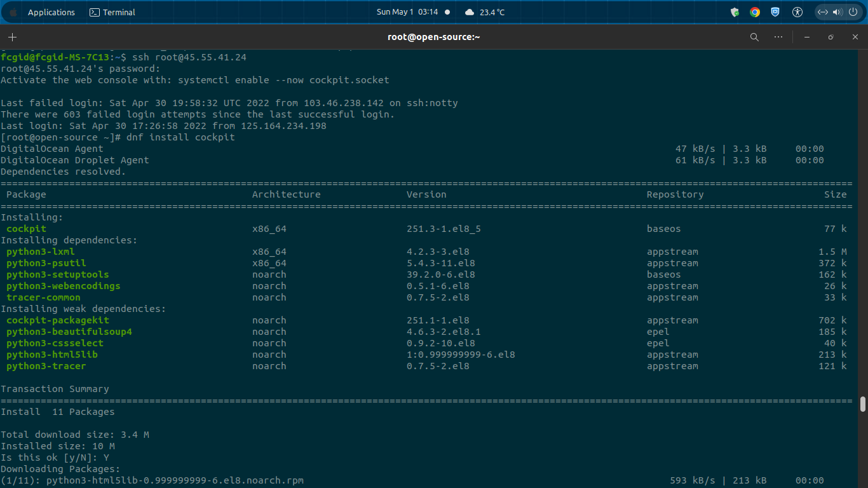Click the '702 k' size value
Screen dimensions: 868x488
click(x=833, y=320)
